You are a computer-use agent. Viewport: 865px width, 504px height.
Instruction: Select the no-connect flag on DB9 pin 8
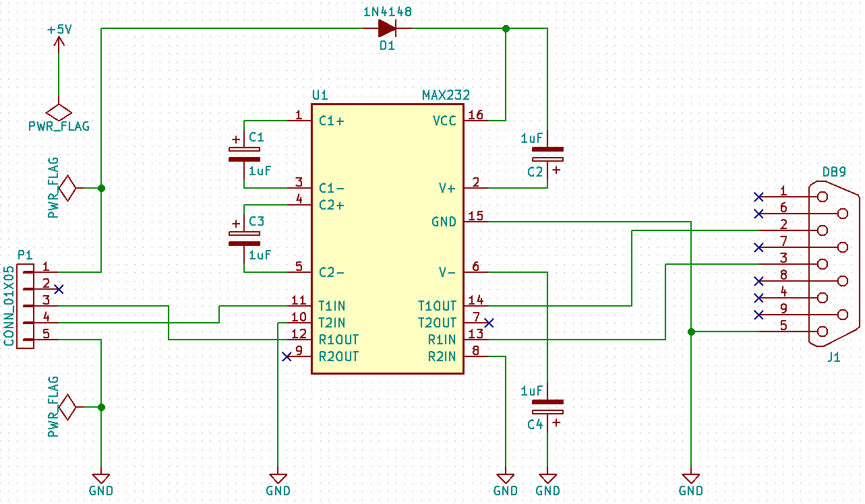click(758, 281)
